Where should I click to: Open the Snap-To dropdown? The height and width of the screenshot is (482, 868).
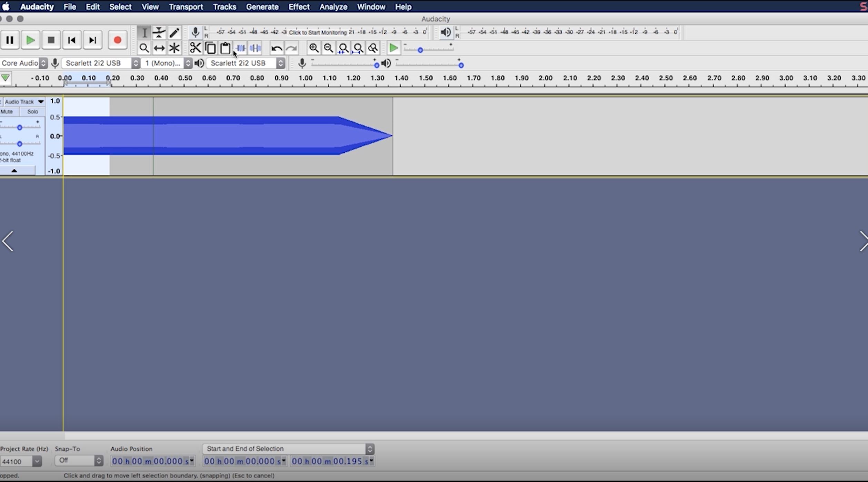point(79,460)
